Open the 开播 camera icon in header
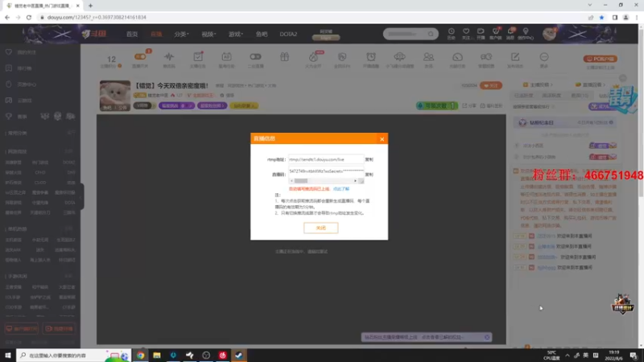 [x=481, y=34]
